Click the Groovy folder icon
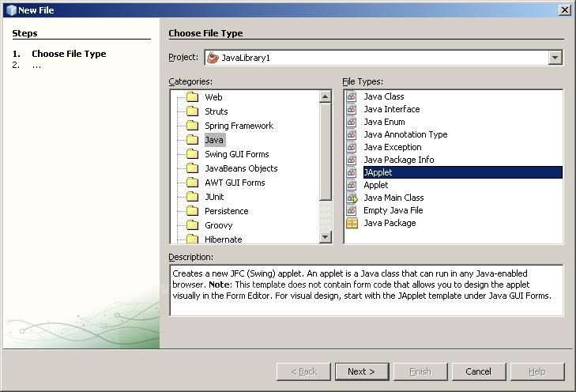The image size is (576, 392). click(192, 224)
